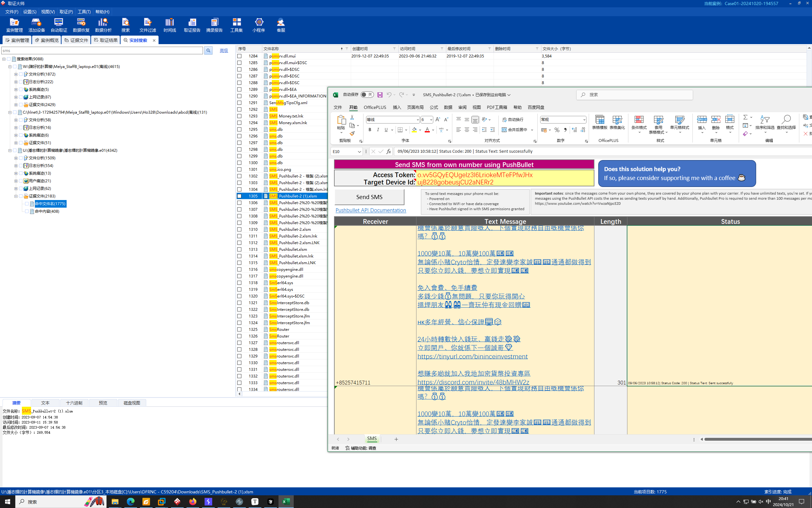Check the box for row 1321 SmsInterceptStore.db

coord(239,303)
